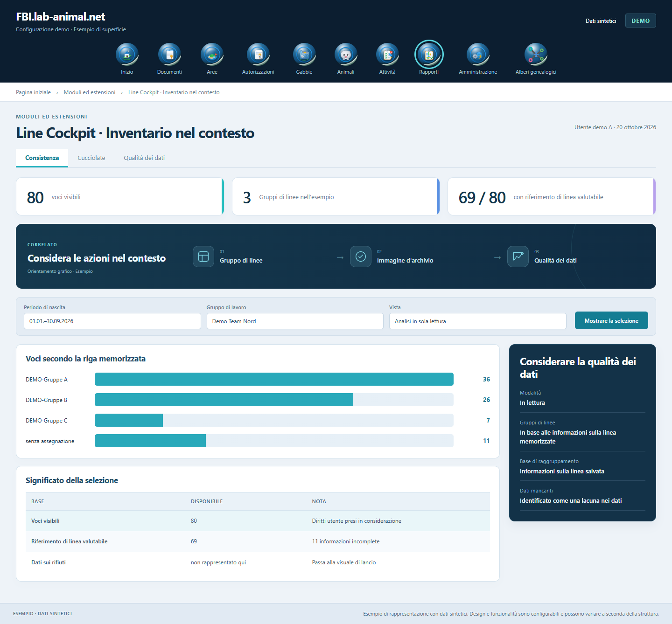672x624 pixels.
Task: Open the Gruppo di lavoro Demo Team Nord field
Action: (295, 321)
